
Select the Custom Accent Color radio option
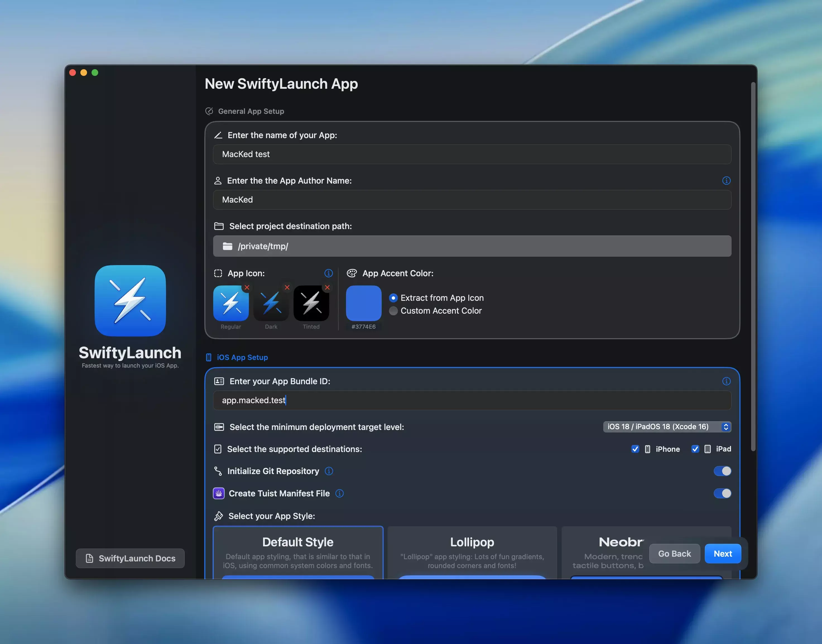pyautogui.click(x=393, y=311)
